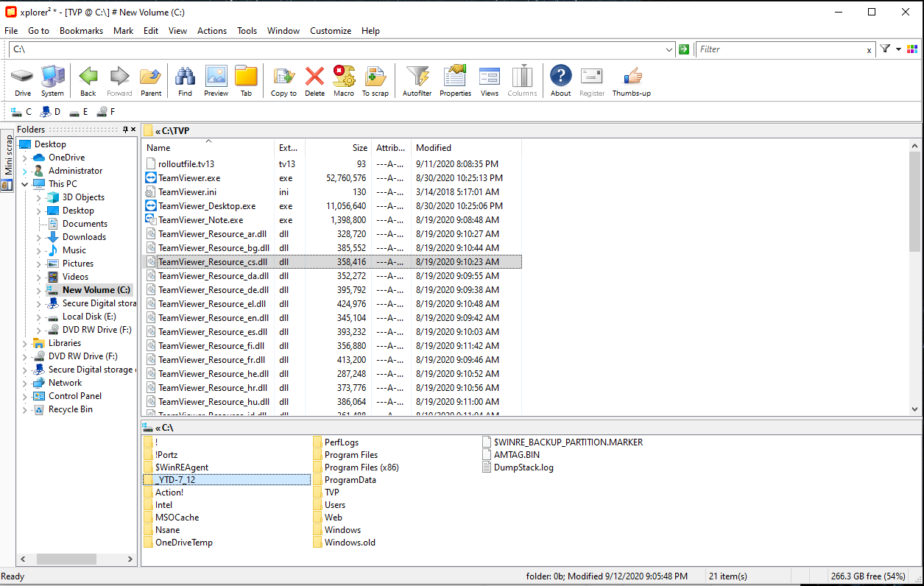Open the File menu

click(11, 31)
